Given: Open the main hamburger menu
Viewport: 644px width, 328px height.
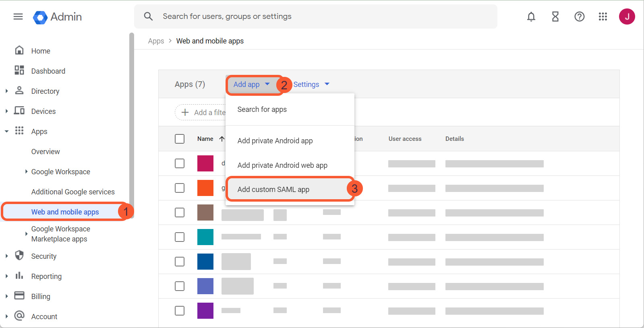Looking at the screenshot, I should (x=18, y=17).
